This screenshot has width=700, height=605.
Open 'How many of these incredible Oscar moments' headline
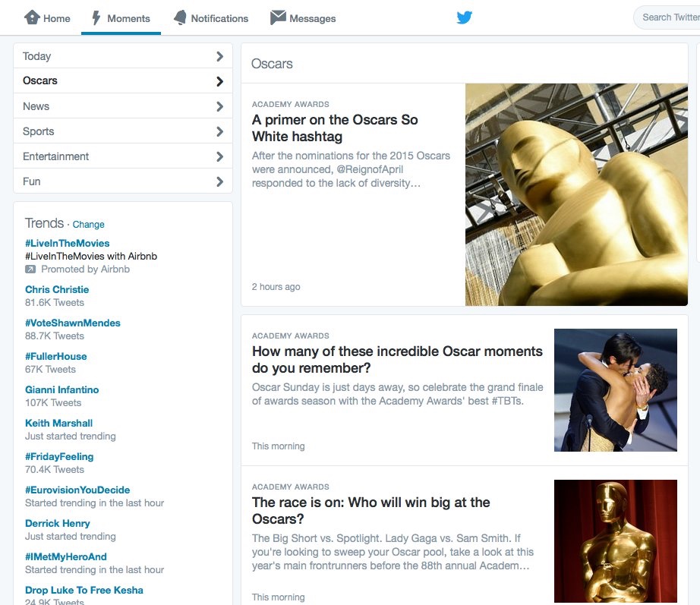[397, 359]
